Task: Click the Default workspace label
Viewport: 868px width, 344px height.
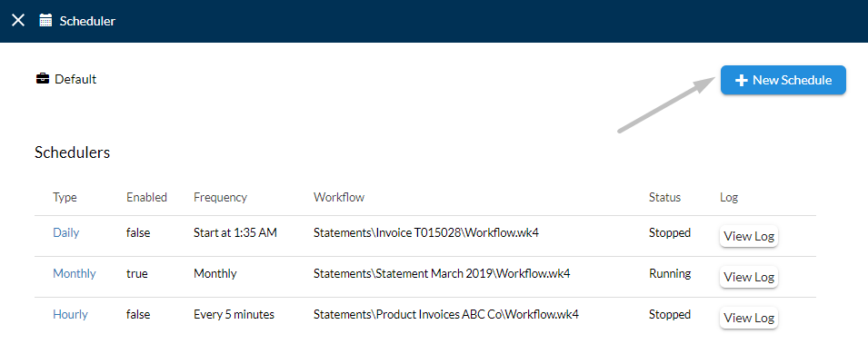Action: 75,79
